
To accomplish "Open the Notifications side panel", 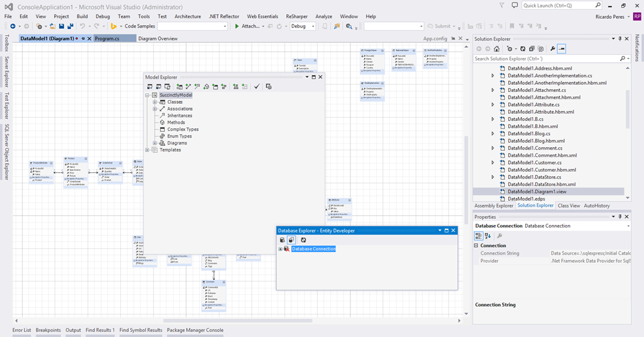I will pyautogui.click(x=637, y=48).
